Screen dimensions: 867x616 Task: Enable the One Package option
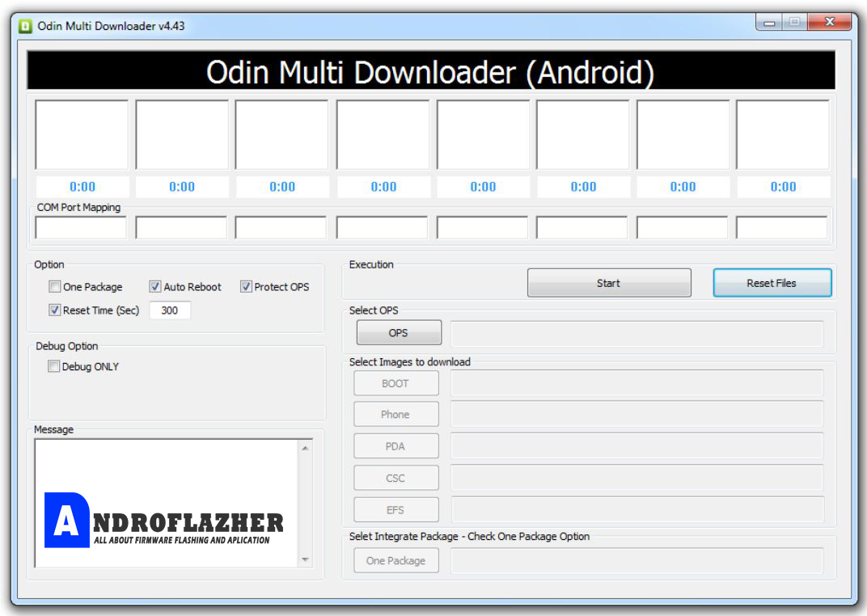coord(54,286)
